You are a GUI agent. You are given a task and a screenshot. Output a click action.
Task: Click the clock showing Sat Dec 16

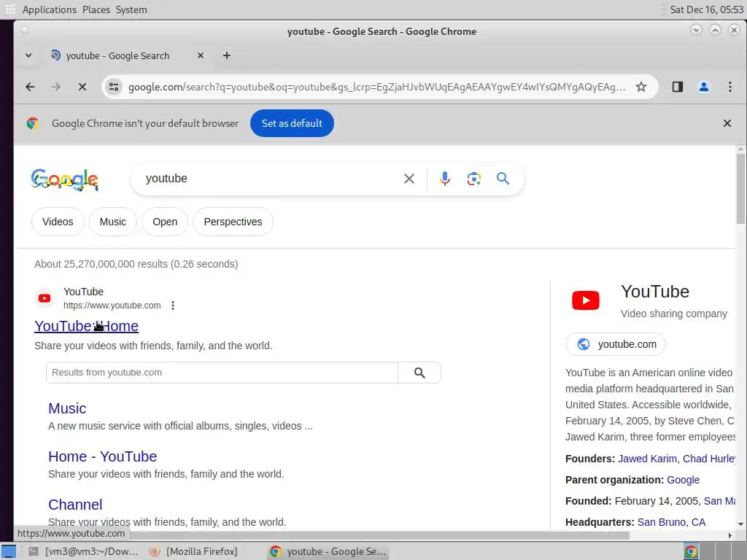[x=706, y=9]
